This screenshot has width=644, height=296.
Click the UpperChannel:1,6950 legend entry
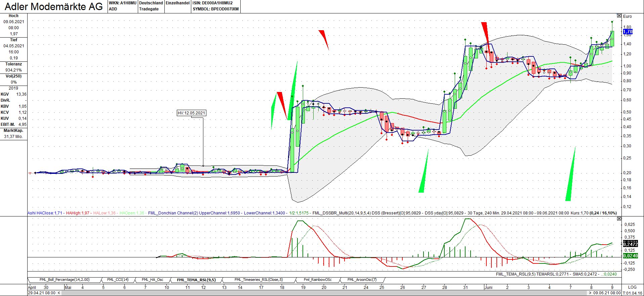coord(219,213)
